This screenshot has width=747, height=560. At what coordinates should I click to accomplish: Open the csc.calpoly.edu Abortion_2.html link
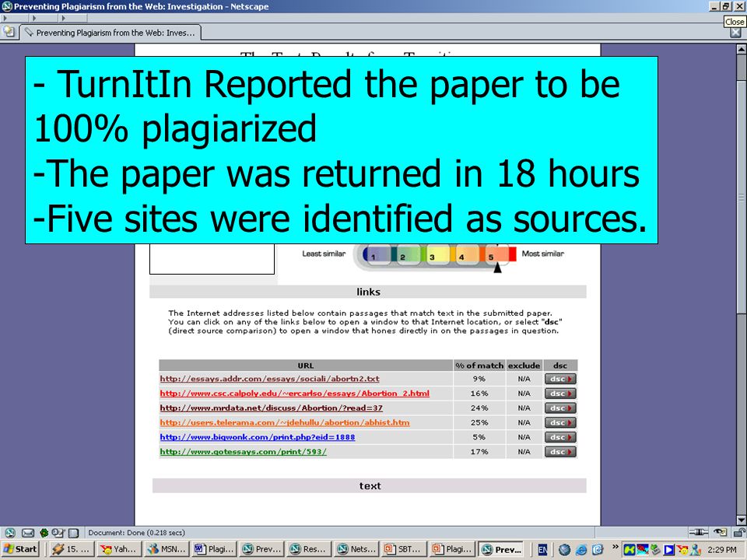(294, 394)
